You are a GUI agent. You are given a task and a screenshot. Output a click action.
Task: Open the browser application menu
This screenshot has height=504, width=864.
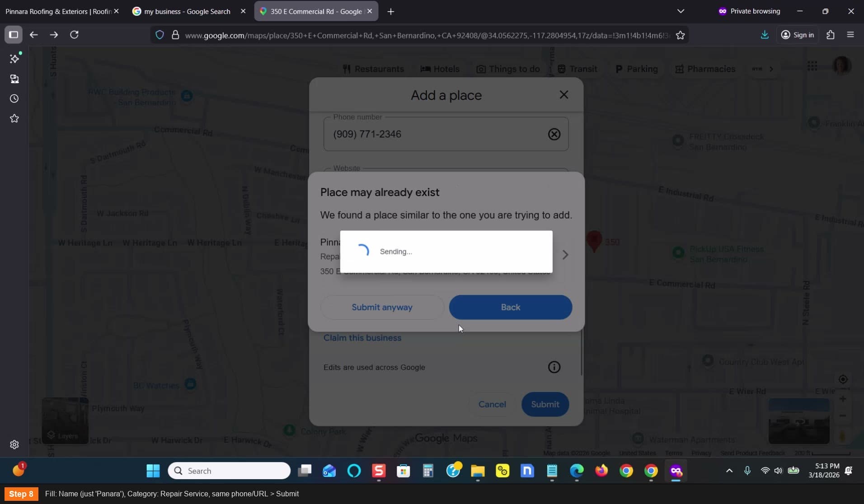(x=850, y=35)
